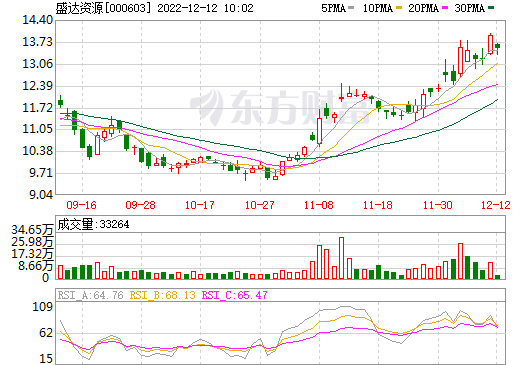The image size is (520, 365).
Task: Click the 11.05 price axis label
Action: point(37,129)
